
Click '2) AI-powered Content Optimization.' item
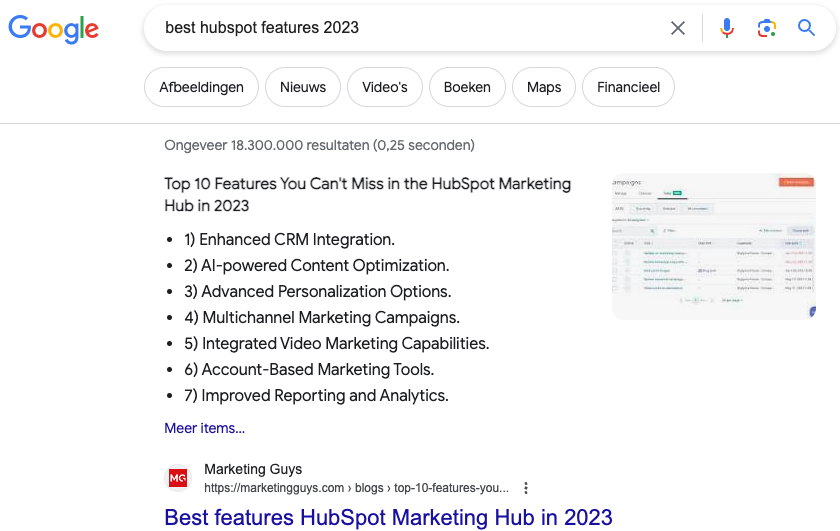pos(317,266)
